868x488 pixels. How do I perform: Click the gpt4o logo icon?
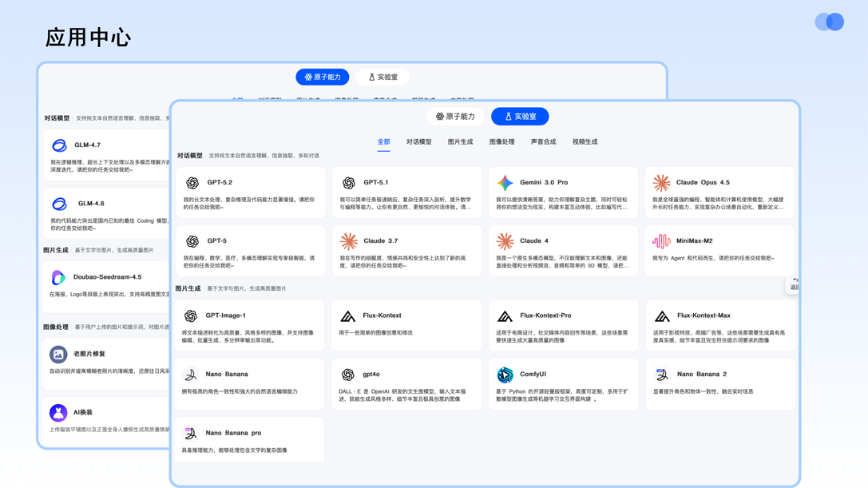pyautogui.click(x=347, y=375)
